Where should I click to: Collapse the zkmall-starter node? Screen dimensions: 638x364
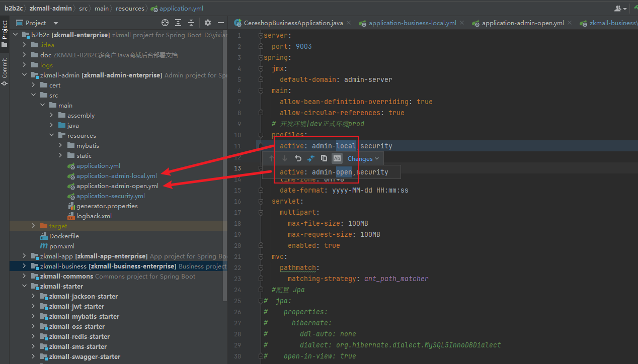25,286
